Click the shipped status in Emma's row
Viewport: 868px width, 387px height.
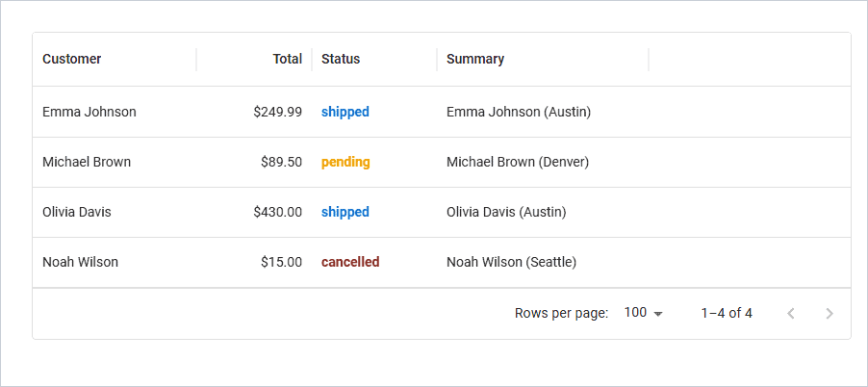pyautogui.click(x=345, y=112)
